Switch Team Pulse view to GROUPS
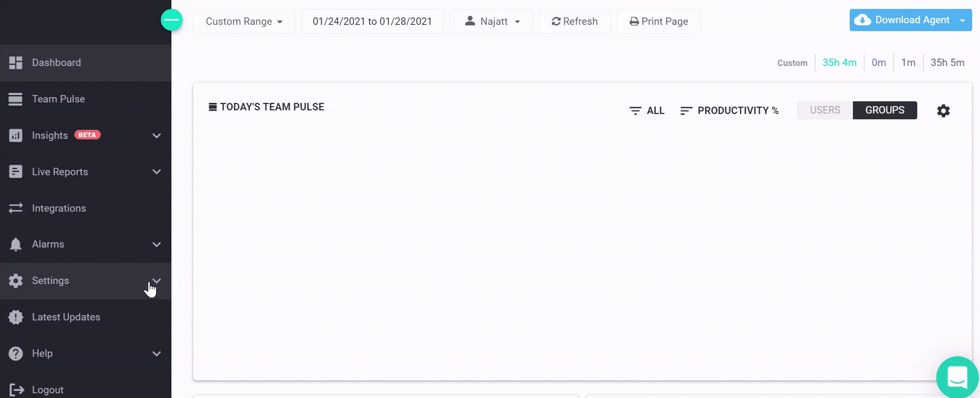Image resolution: width=980 pixels, height=398 pixels. (x=884, y=110)
